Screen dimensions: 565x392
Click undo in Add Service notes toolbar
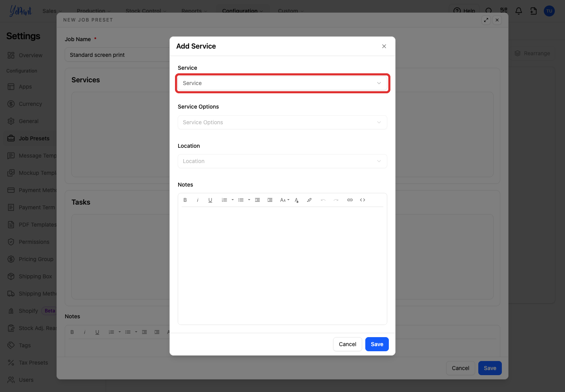tap(323, 200)
